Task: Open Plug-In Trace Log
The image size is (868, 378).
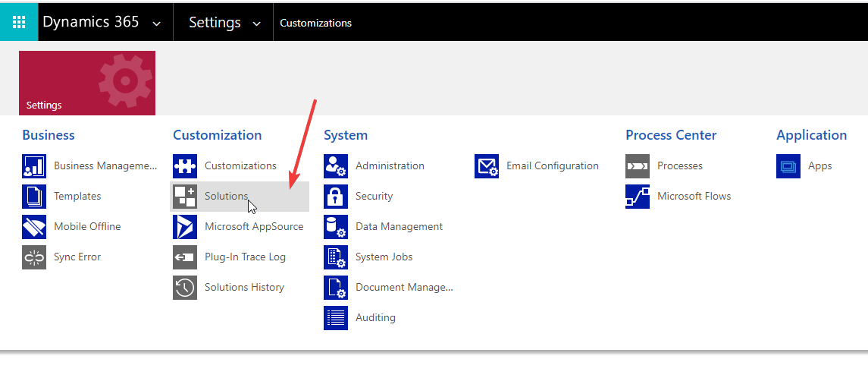Action: [x=245, y=257]
